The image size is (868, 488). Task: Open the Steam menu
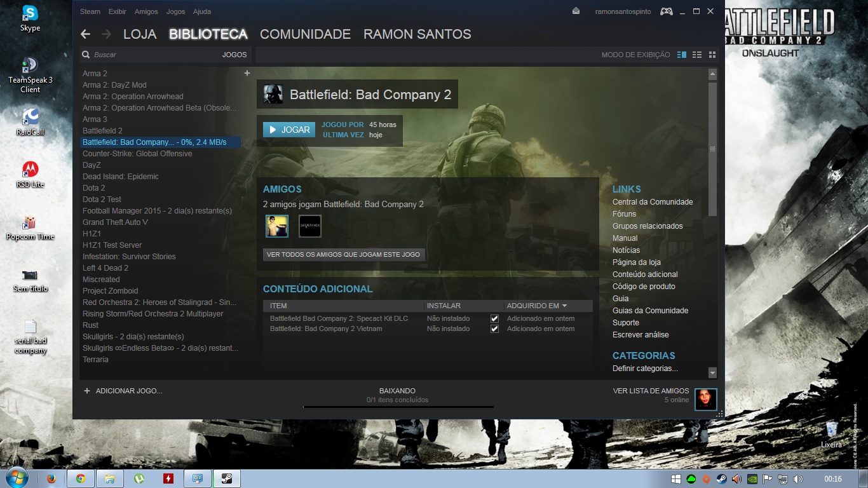90,11
